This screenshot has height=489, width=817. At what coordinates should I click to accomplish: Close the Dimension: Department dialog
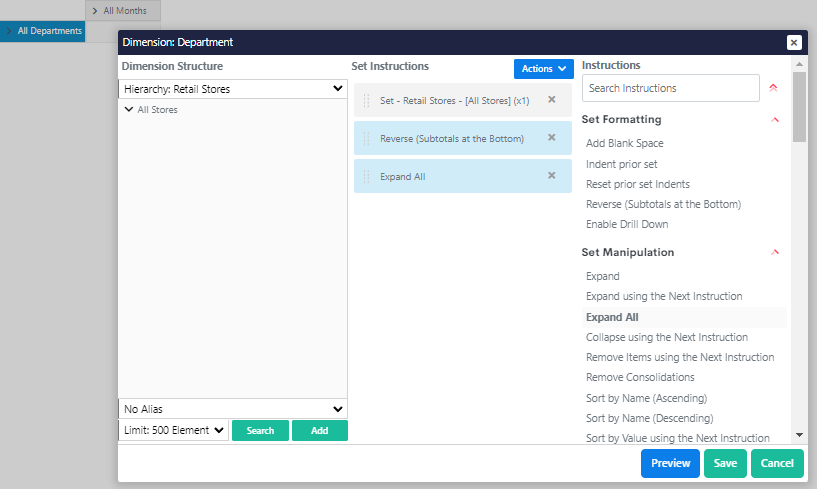coord(794,42)
